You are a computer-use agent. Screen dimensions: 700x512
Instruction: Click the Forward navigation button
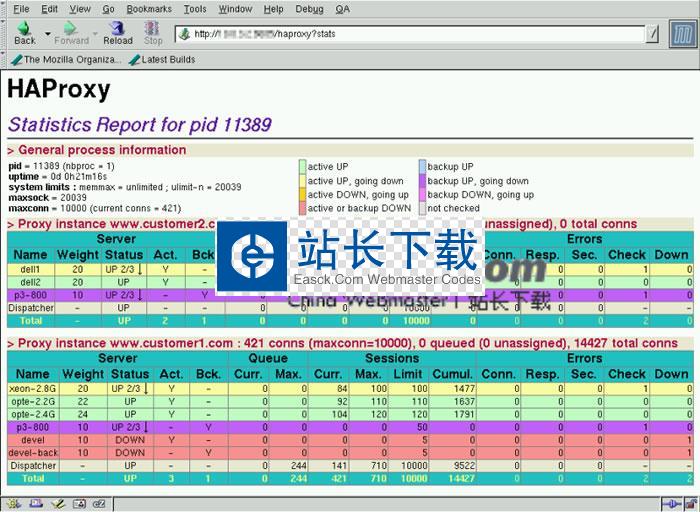[x=71, y=33]
